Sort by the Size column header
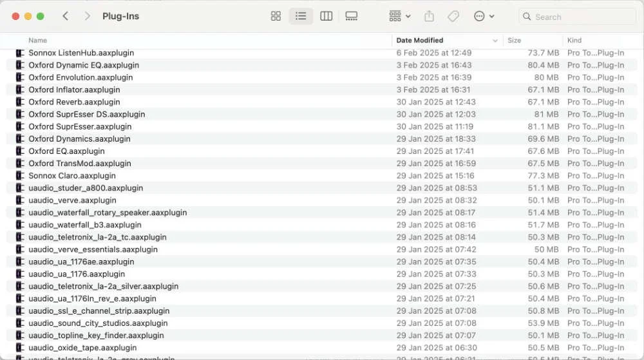 pos(514,40)
